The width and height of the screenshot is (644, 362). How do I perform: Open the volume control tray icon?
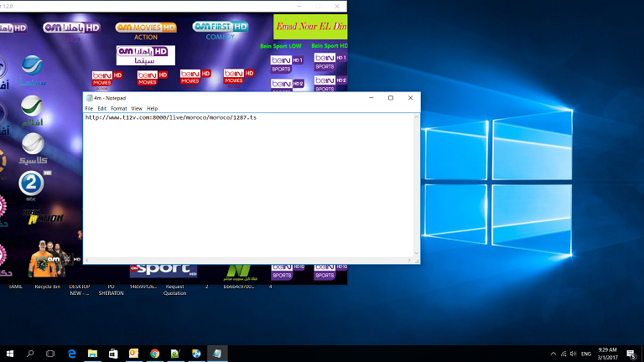[574, 354]
